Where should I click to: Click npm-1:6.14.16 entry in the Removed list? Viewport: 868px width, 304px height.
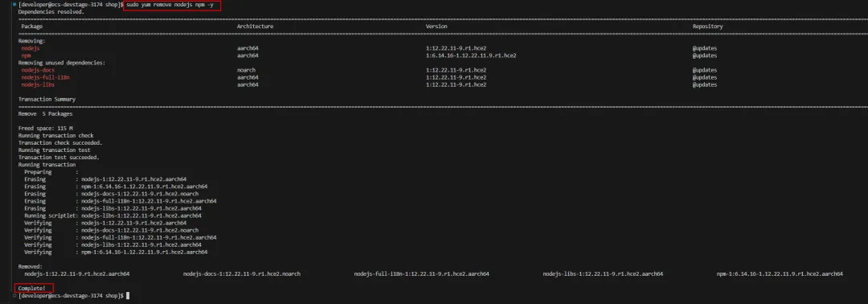[780, 273]
